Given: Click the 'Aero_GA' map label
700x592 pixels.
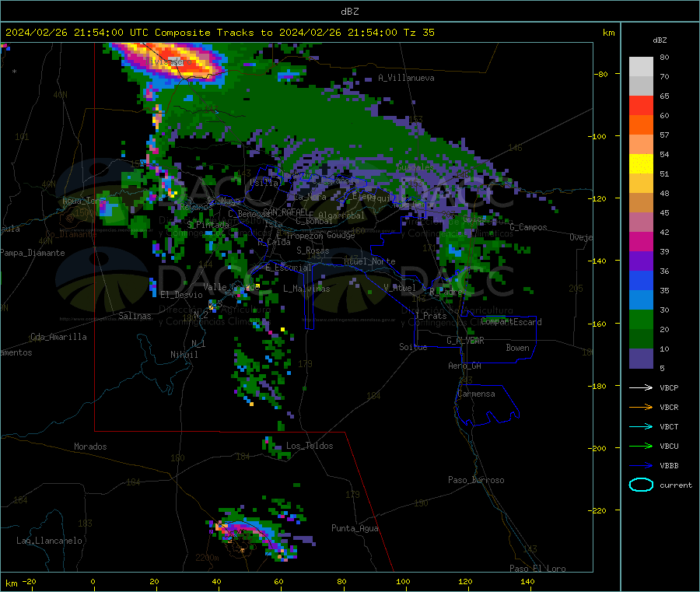Looking at the screenshot, I should [465, 366].
